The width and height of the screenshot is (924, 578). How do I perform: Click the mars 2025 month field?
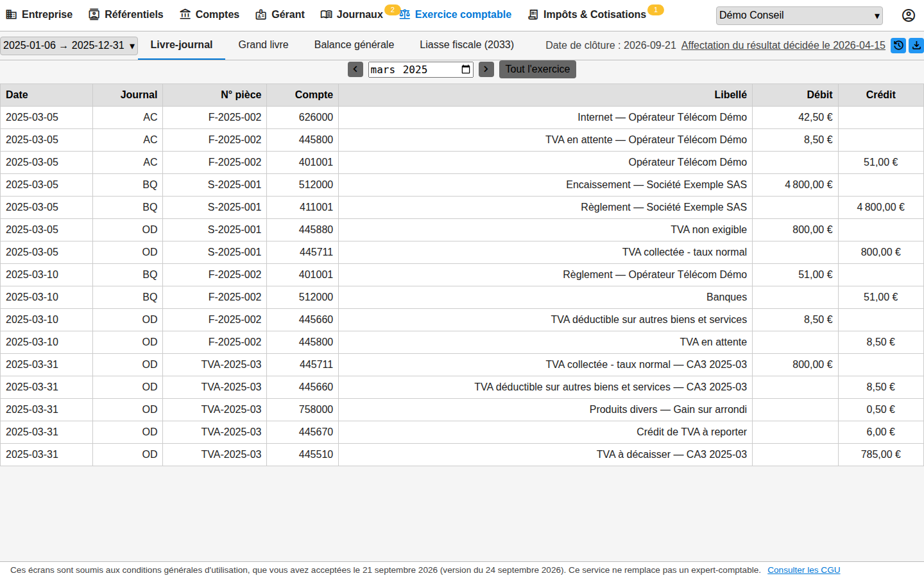(x=421, y=69)
